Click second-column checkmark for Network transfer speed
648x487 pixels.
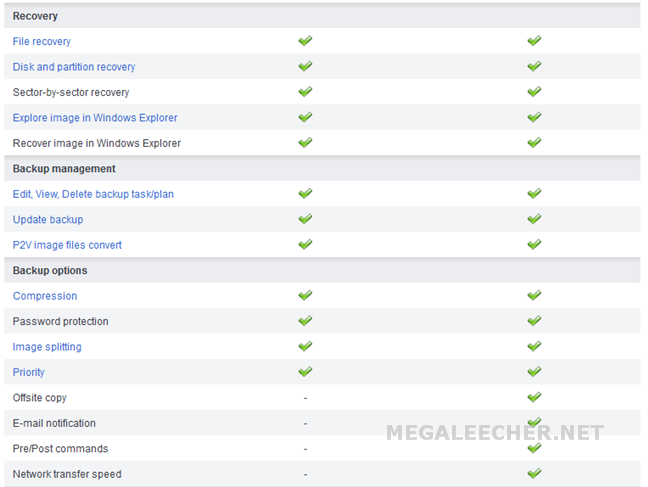tap(534, 473)
